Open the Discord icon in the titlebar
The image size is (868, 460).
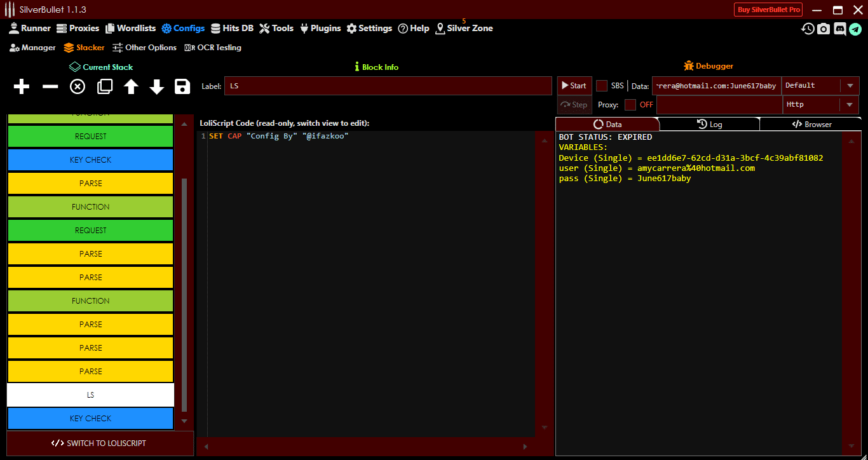[840, 29]
